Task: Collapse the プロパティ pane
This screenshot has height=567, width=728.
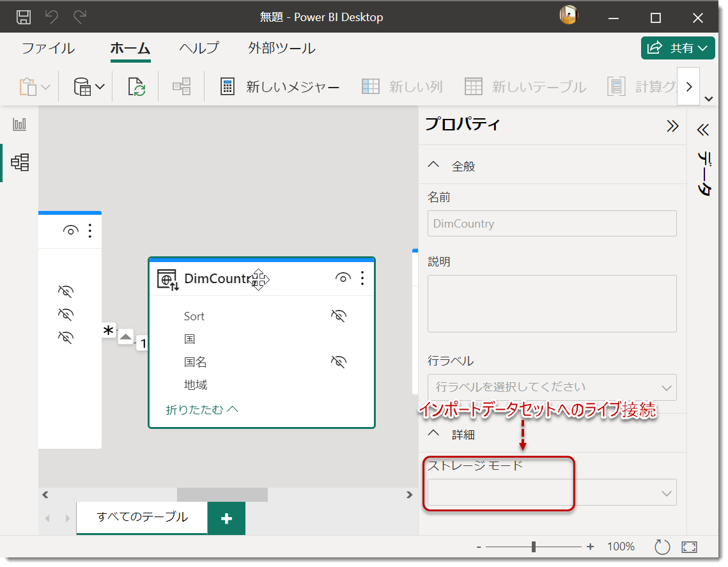Action: coord(672,126)
